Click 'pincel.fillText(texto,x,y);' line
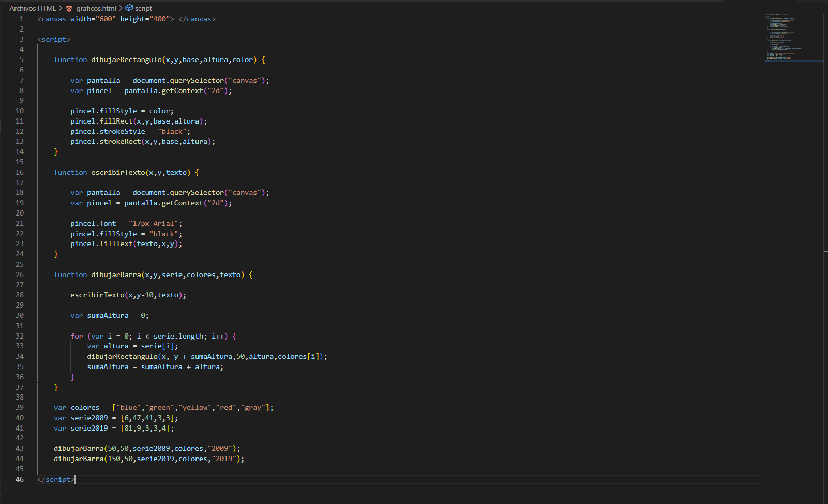This screenshot has height=504, width=828. [x=126, y=243]
